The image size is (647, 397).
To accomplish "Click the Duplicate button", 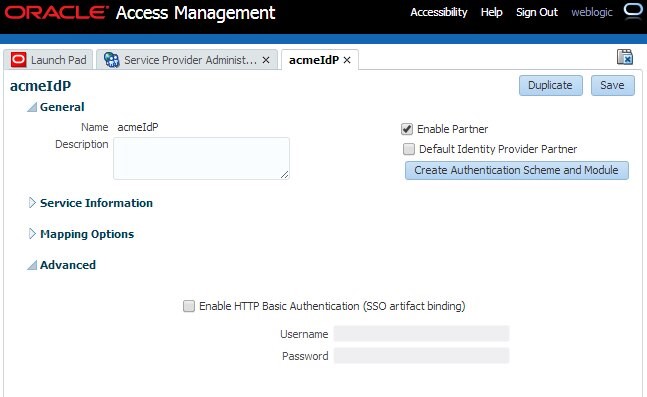I will coord(551,85).
